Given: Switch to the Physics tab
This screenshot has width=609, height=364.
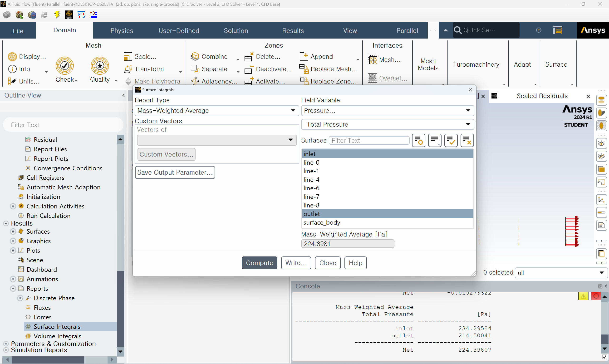Looking at the screenshot, I should pyautogui.click(x=122, y=31).
